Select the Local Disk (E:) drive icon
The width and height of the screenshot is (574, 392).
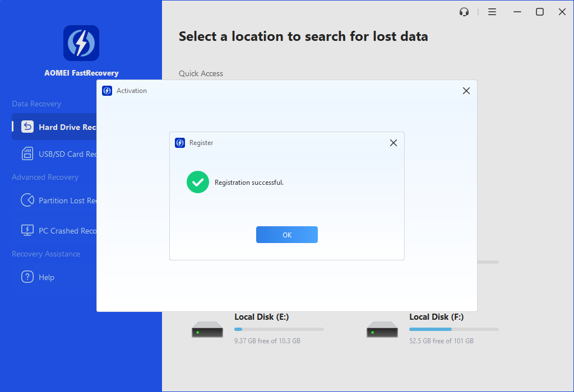click(x=207, y=329)
